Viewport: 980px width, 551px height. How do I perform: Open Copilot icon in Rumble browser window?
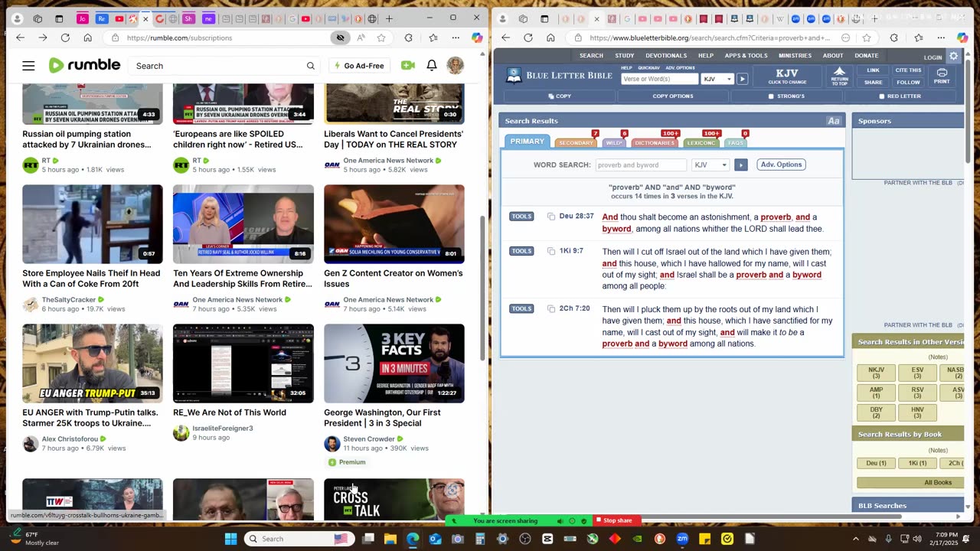[477, 37]
